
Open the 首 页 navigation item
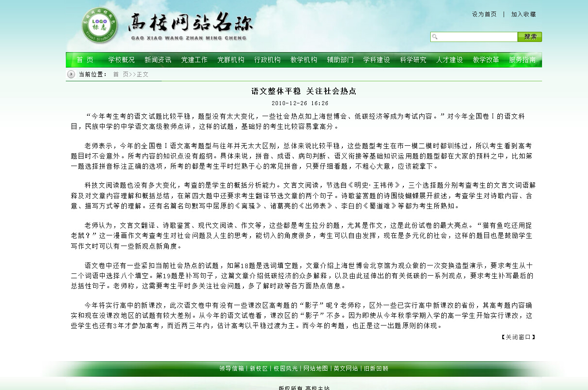(x=85, y=60)
